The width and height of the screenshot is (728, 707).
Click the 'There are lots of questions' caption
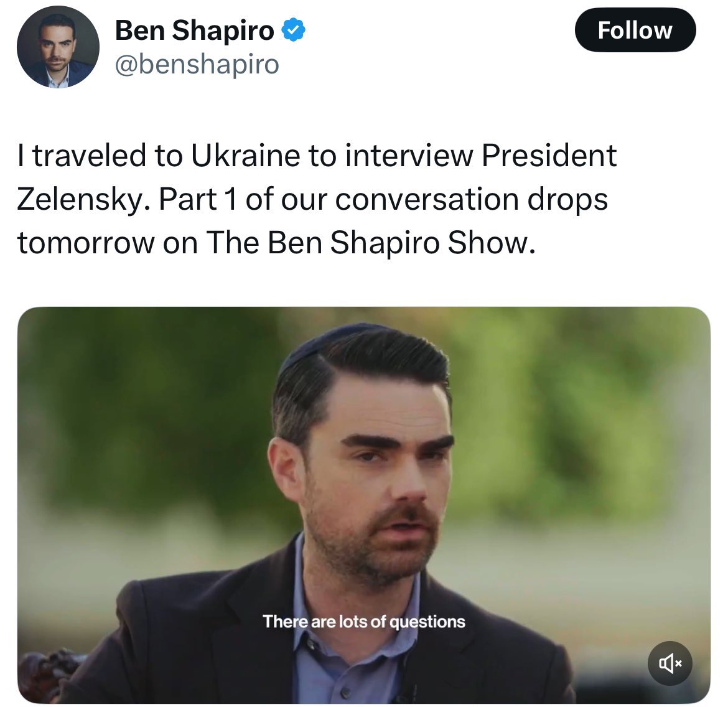(x=363, y=621)
